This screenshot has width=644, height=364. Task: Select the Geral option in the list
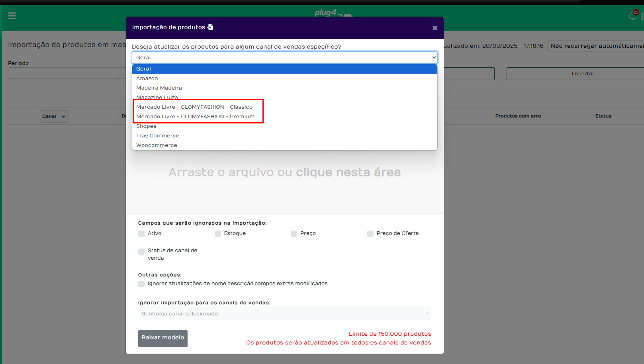coord(285,69)
